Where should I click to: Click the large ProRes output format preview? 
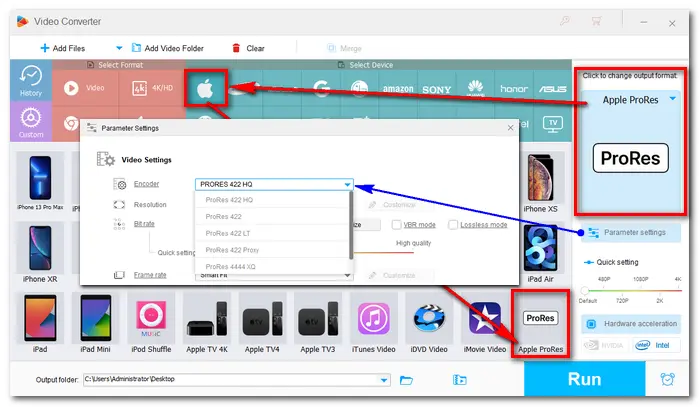(630, 158)
